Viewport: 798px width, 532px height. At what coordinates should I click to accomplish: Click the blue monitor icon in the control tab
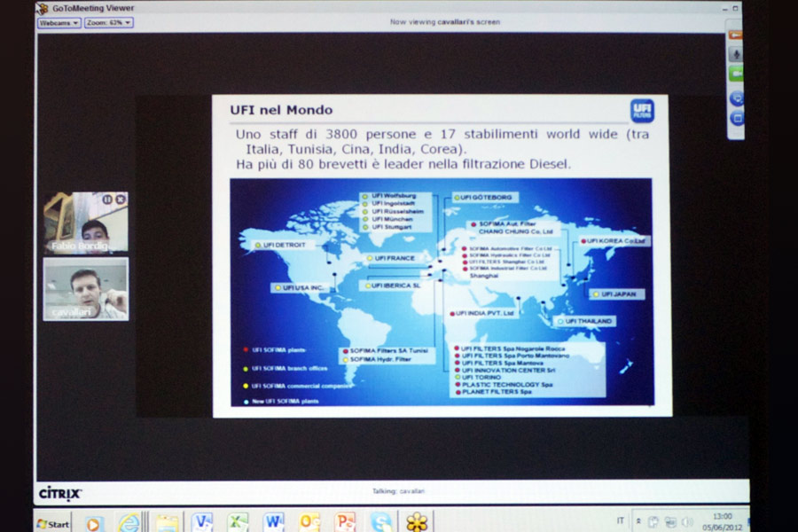(737, 98)
